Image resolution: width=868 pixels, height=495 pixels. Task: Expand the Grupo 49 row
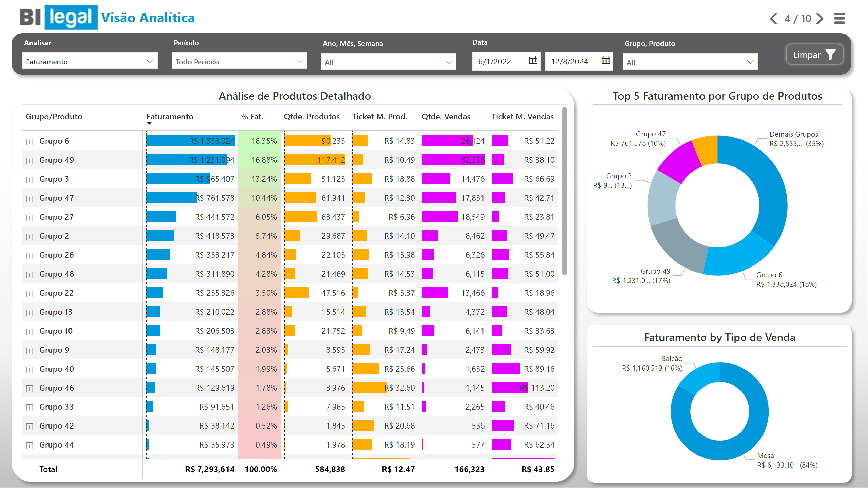point(29,161)
